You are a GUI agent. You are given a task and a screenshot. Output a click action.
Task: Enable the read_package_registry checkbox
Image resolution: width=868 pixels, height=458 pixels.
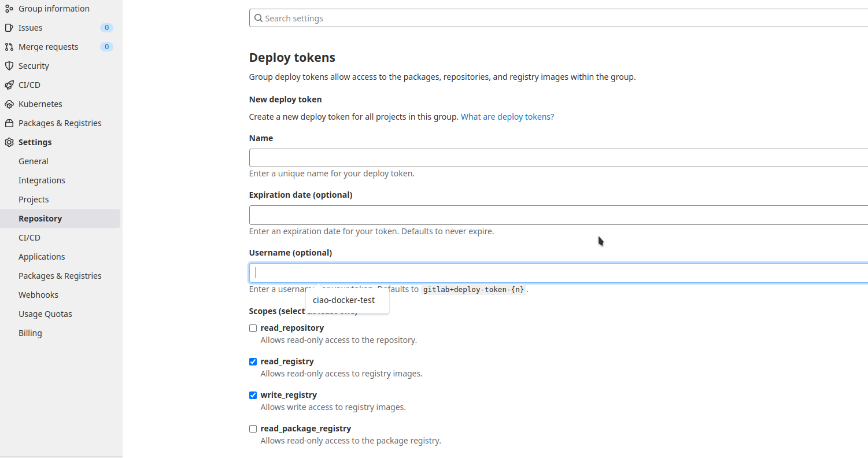click(x=253, y=429)
